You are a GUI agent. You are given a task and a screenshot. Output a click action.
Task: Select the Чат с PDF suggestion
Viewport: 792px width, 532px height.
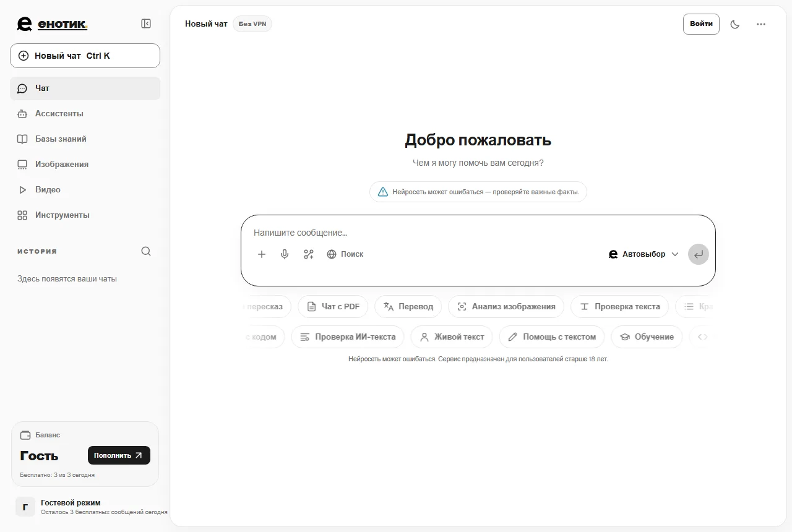pos(333,307)
